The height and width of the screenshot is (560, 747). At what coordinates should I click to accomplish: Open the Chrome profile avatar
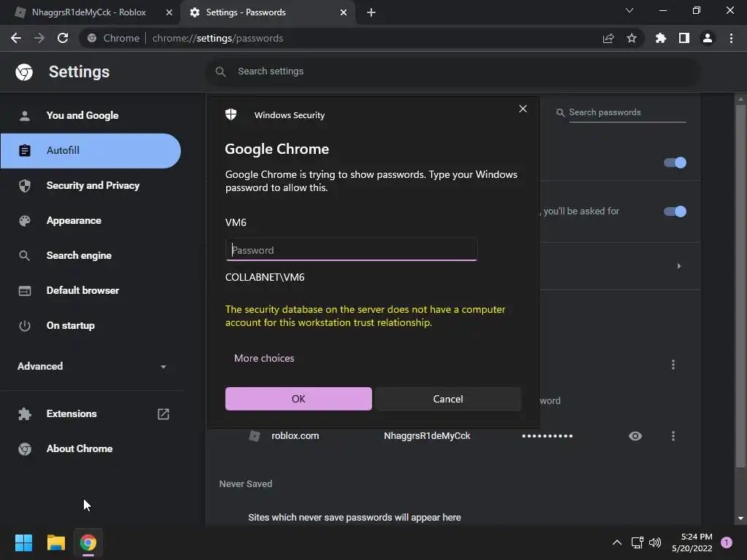click(708, 38)
